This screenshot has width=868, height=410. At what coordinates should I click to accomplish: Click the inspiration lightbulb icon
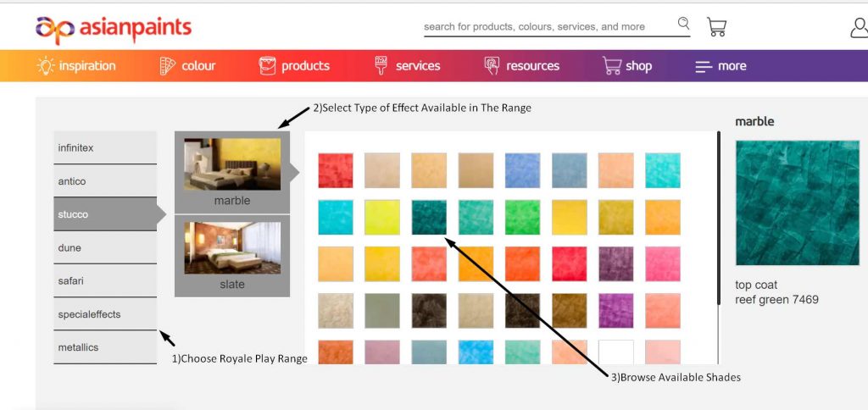[x=46, y=66]
